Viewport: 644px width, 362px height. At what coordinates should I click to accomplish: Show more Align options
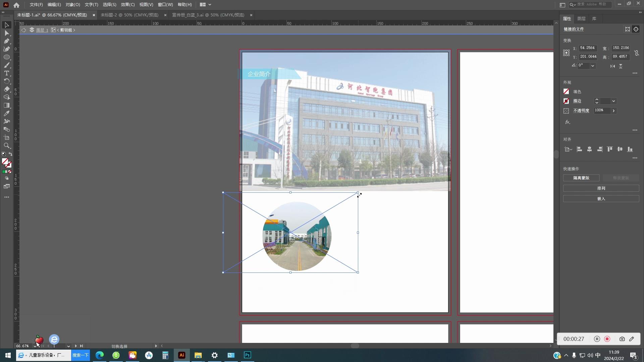(x=635, y=158)
